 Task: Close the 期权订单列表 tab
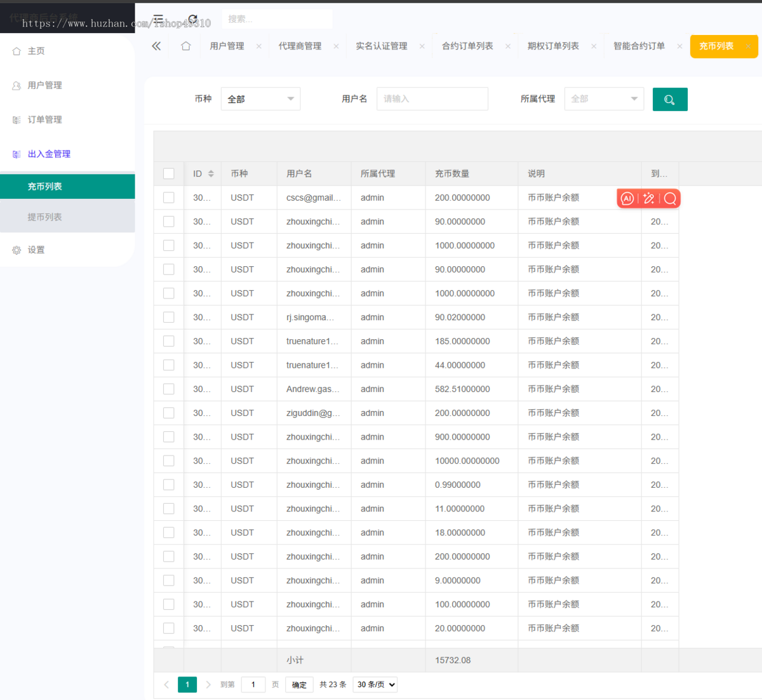pyautogui.click(x=594, y=46)
